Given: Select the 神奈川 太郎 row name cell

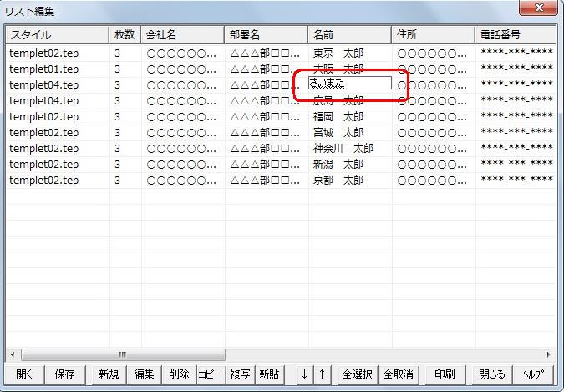Looking at the screenshot, I should pos(343,148).
